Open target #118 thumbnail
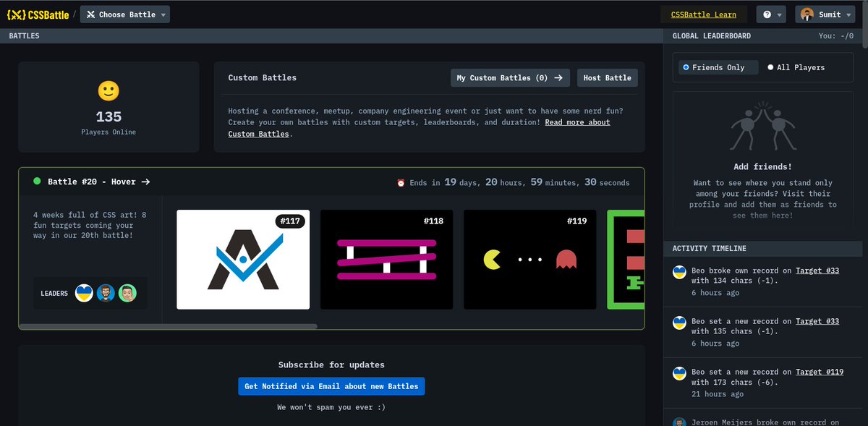This screenshot has height=426, width=868. tap(387, 260)
